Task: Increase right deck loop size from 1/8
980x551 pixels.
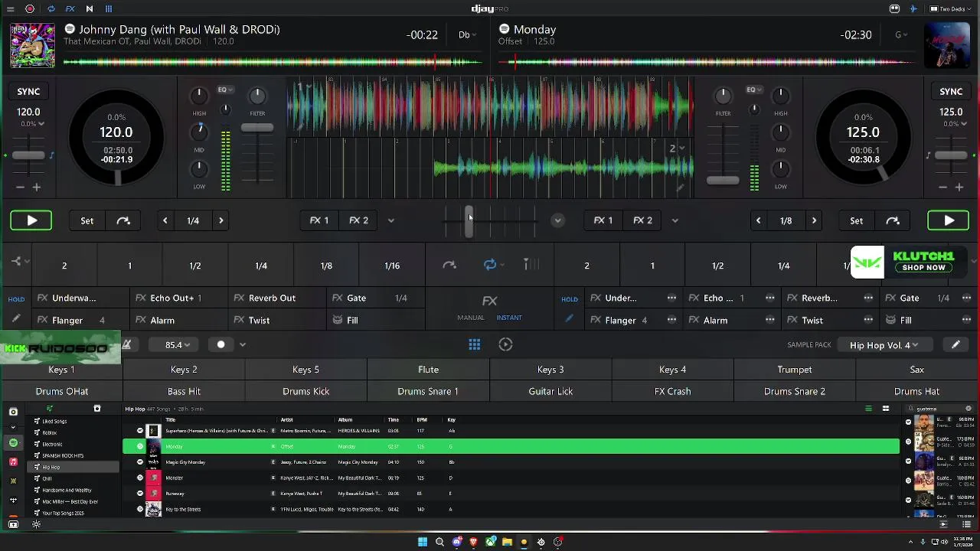Action: 814,220
